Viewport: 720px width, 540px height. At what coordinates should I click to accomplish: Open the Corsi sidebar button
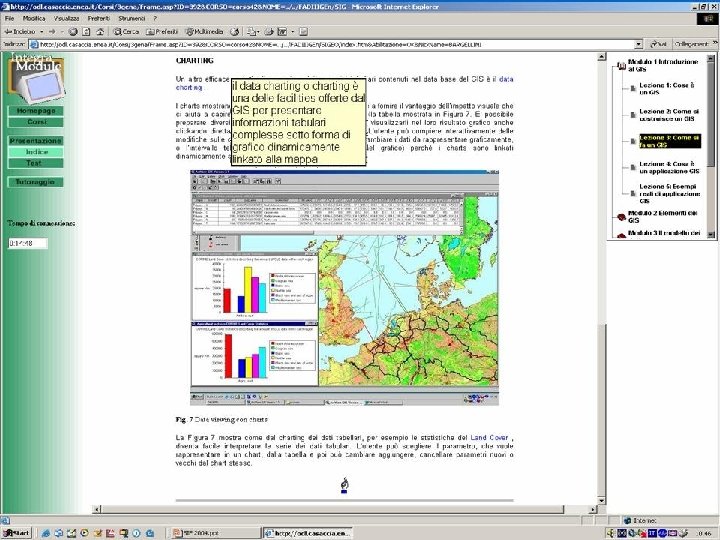(x=34, y=122)
